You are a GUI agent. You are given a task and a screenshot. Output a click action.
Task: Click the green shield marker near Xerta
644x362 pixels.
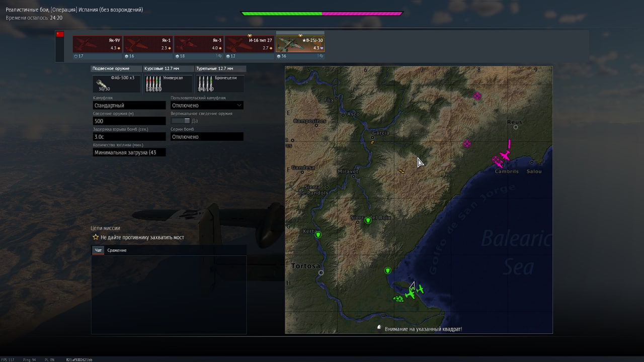[318, 235]
